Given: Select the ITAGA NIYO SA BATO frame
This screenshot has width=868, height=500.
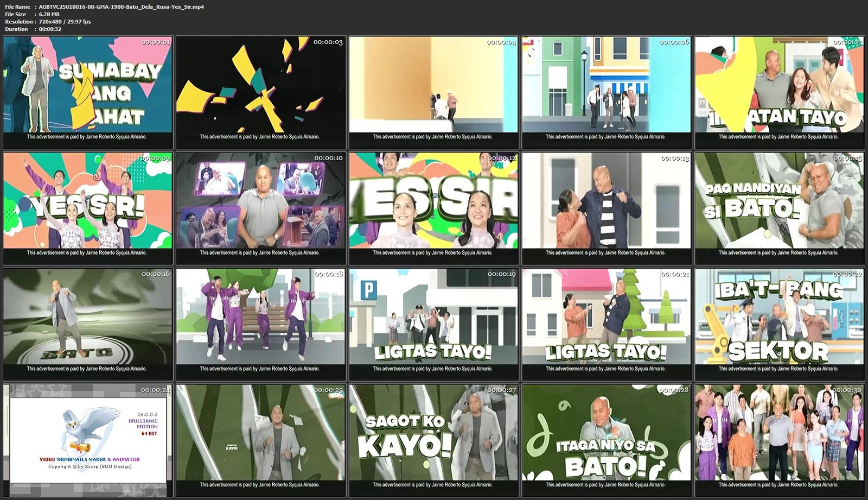Looking at the screenshot, I should tap(607, 441).
